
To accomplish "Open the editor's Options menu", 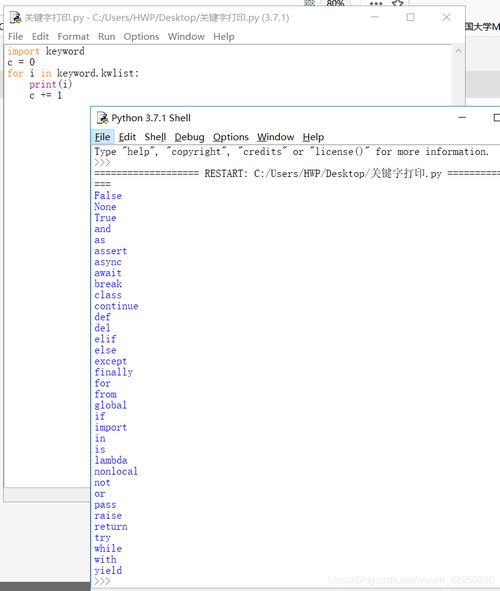I will [x=141, y=37].
